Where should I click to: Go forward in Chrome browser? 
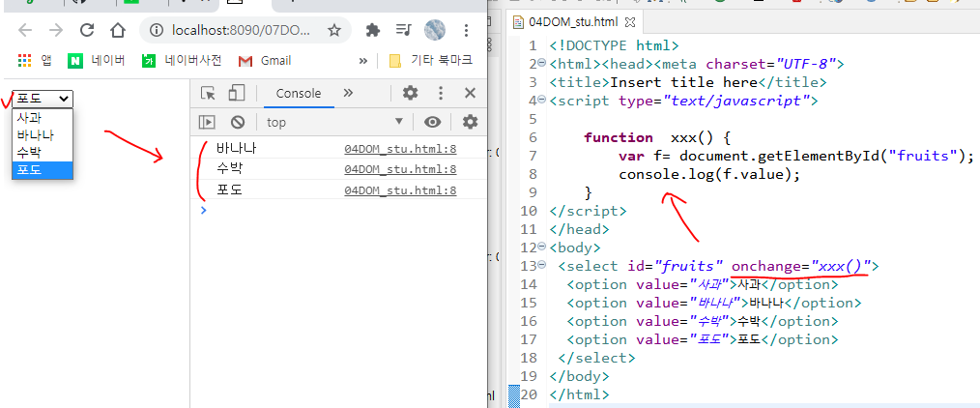pos(56,30)
